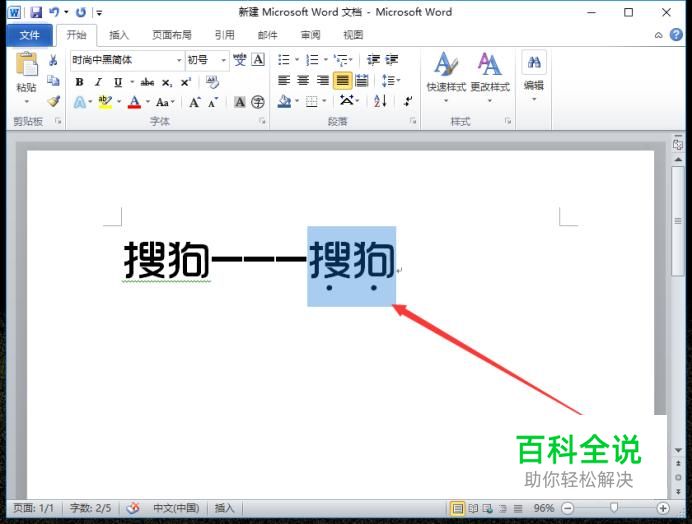Click the Paste (粘贴) clipboard icon
Screen dimensions: 692x524
click(26, 64)
